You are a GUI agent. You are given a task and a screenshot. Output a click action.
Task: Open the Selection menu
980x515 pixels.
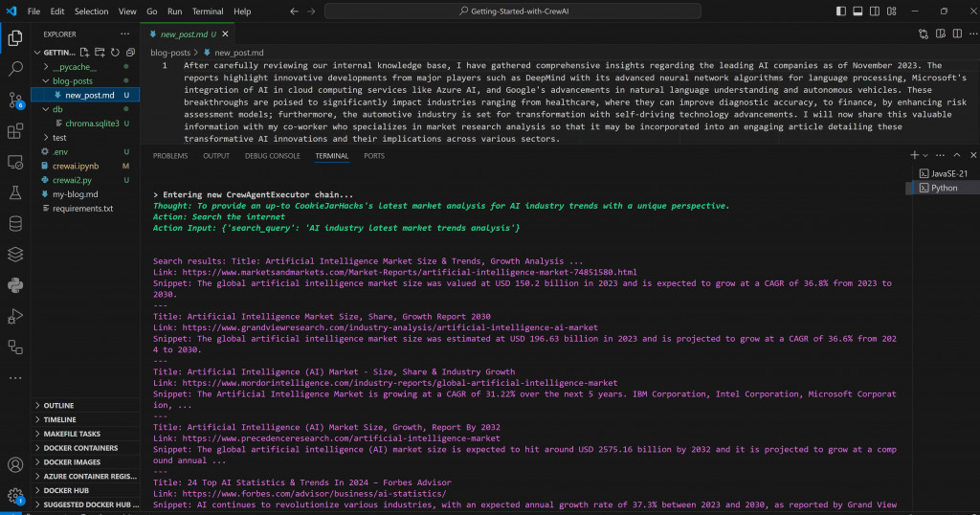tap(91, 11)
